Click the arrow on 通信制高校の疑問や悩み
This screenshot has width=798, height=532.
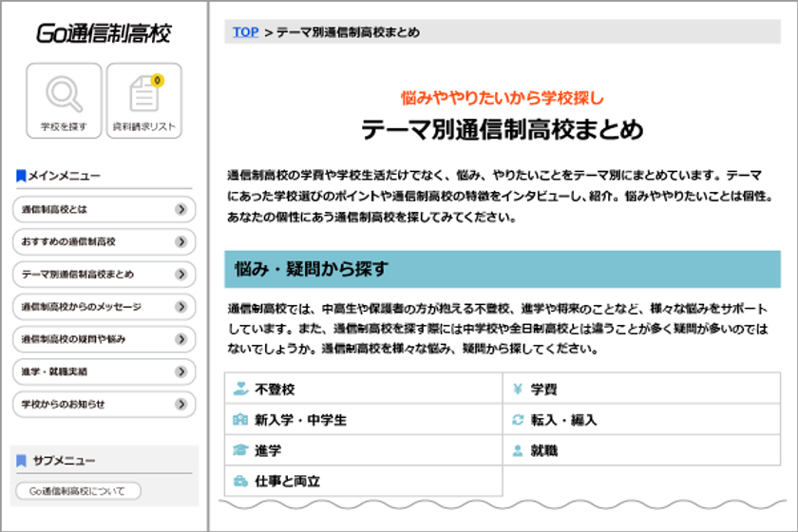[181, 339]
